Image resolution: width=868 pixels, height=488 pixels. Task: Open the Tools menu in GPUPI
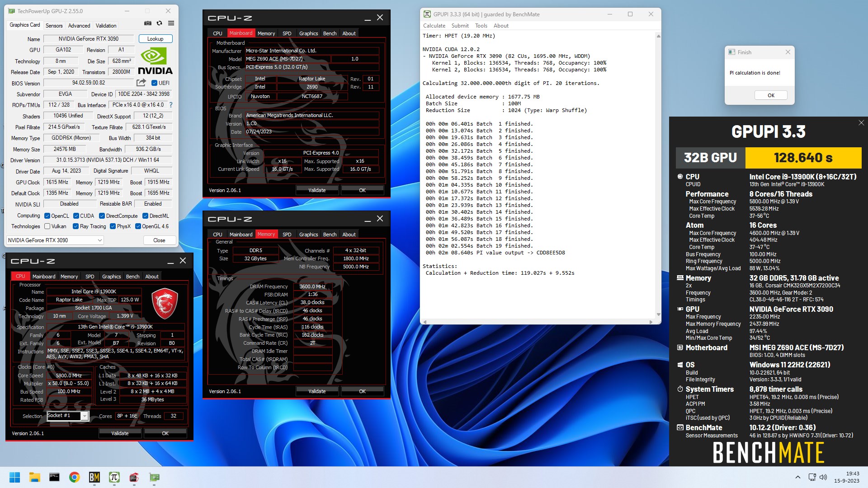[x=481, y=26]
